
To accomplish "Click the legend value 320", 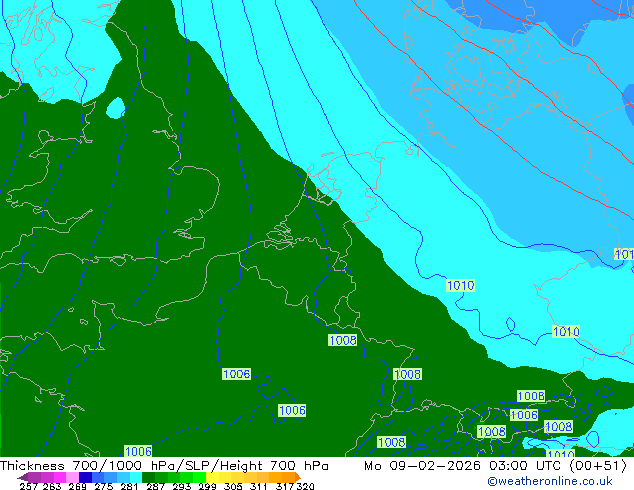I will (305, 486).
